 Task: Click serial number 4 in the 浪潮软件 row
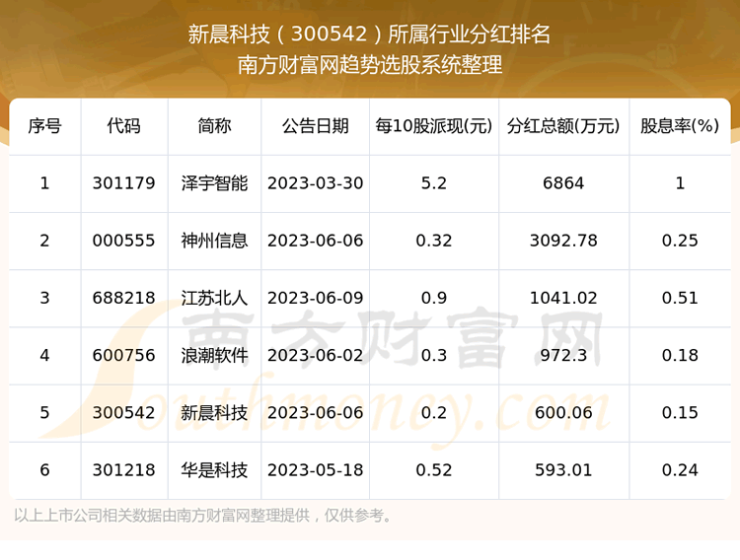click(44, 355)
